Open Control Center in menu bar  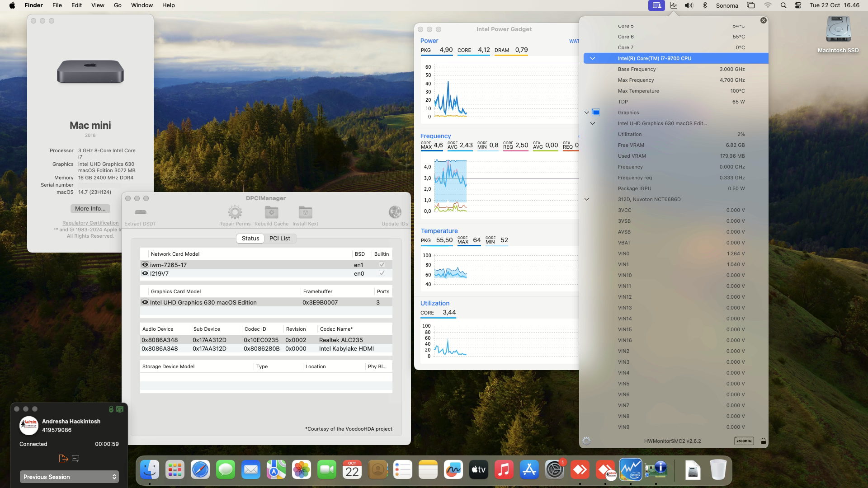point(798,5)
